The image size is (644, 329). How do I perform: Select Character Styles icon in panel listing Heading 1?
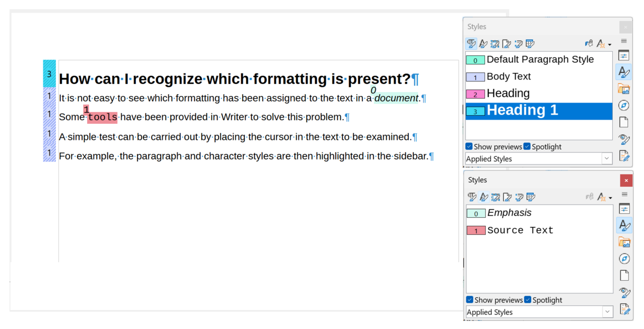[483, 43]
